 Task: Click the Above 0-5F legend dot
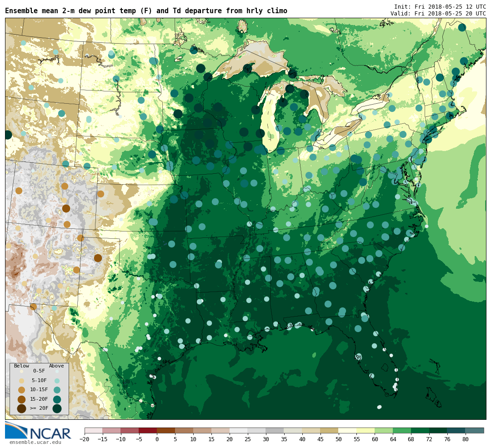pyautogui.click(x=57, y=371)
